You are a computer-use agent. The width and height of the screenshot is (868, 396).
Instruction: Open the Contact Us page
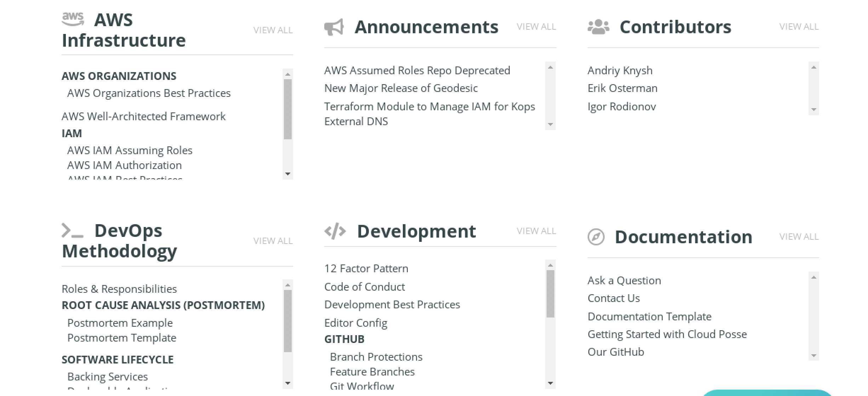pyautogui.click(x=613, y=298)
